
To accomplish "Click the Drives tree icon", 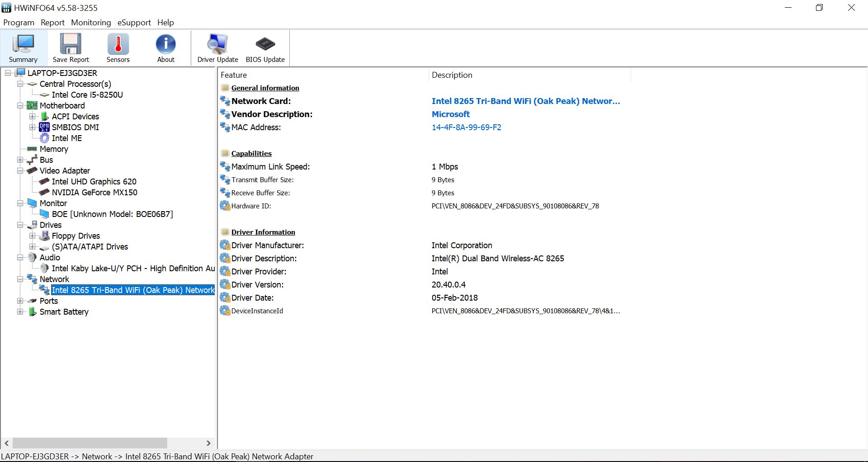I will pos(32,225).
